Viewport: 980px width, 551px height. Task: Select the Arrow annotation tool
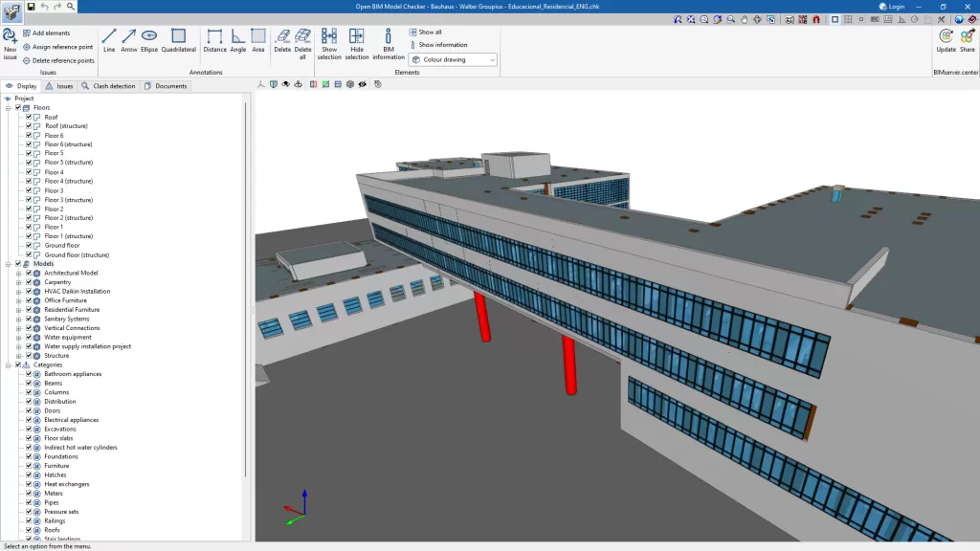pyautogui.click(x=129, y=40)
